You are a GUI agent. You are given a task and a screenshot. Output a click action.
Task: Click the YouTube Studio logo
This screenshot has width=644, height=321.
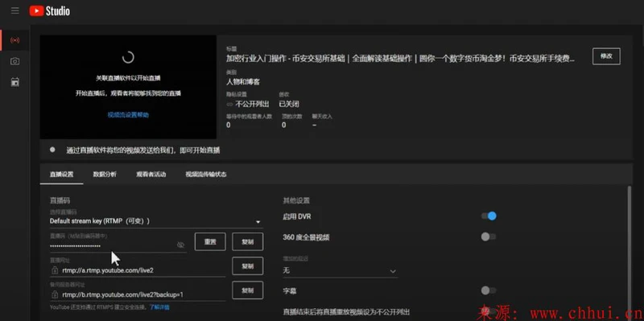[49, 11]
